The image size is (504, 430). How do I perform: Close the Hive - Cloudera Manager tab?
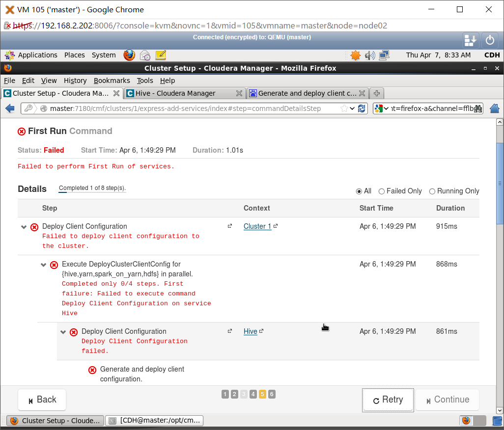(x=239, y=93)
